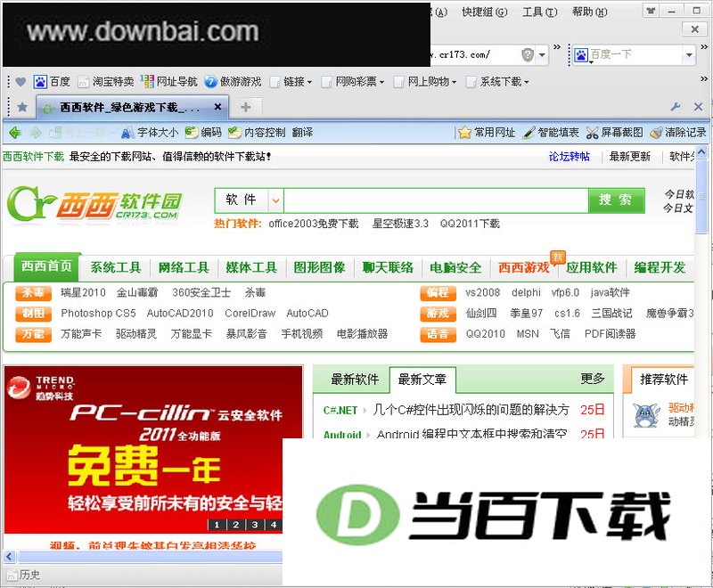This screenshot has width=713, height=588.
Task: Switch to 最新软件 tab
Action: 355,380
